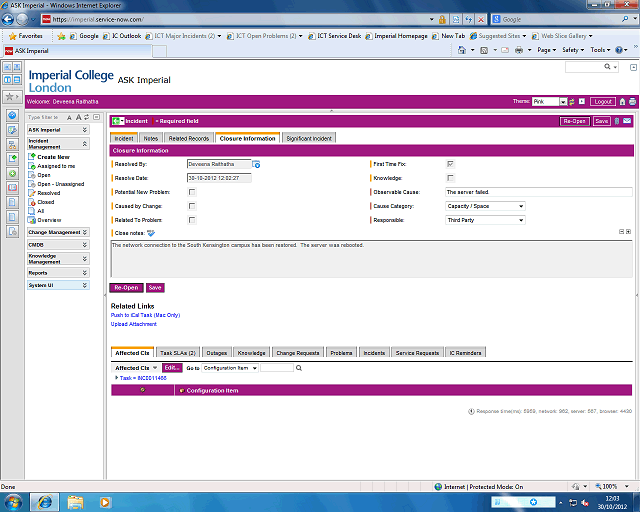
Task: Check the Knowledge checkbox
Action: coord(450,177)
